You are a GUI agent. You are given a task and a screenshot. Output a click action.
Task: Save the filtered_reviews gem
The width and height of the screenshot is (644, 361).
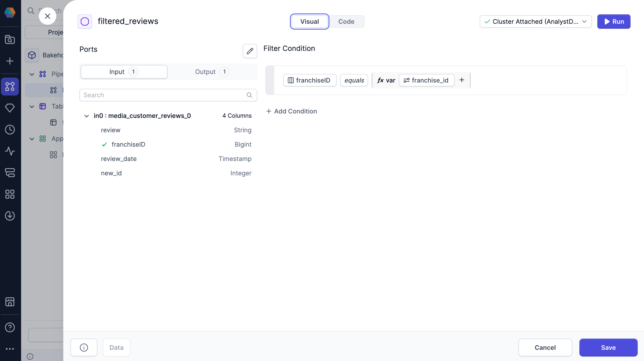tap(608, 348)
